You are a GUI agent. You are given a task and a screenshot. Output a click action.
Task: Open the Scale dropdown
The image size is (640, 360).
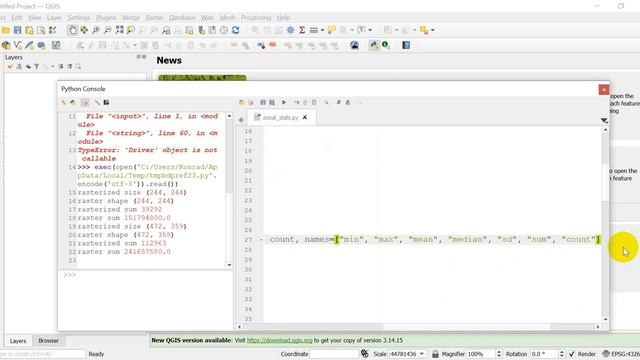tap(422, 354)
